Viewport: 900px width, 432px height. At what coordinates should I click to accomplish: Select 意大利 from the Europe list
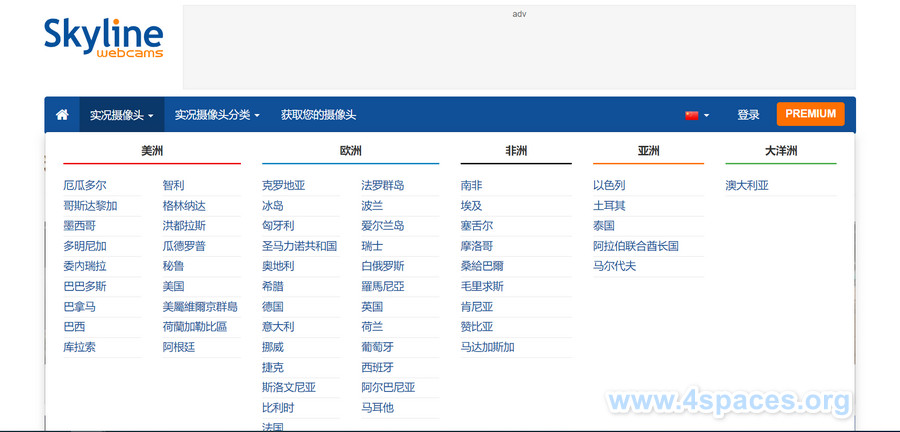[278, 327]
